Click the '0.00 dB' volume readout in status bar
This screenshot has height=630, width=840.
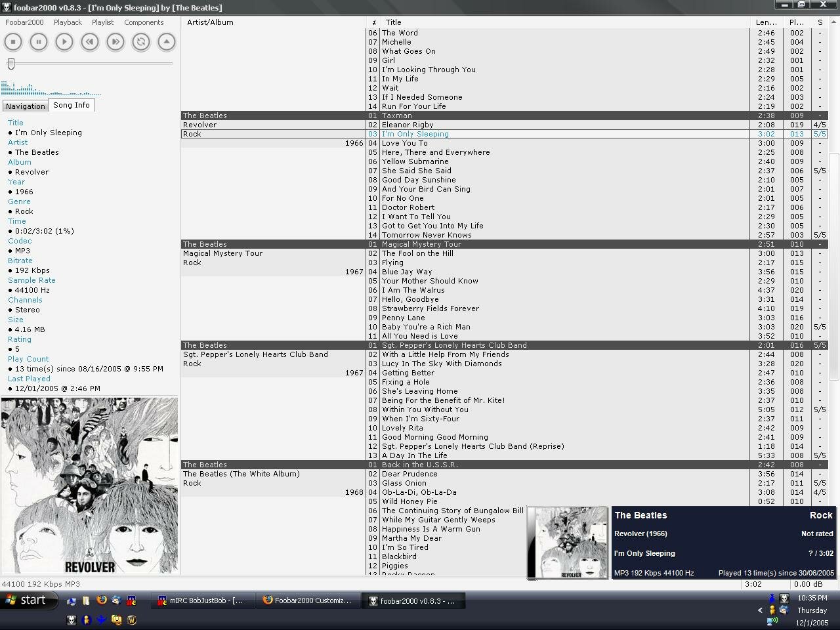(x=808, y=584)
